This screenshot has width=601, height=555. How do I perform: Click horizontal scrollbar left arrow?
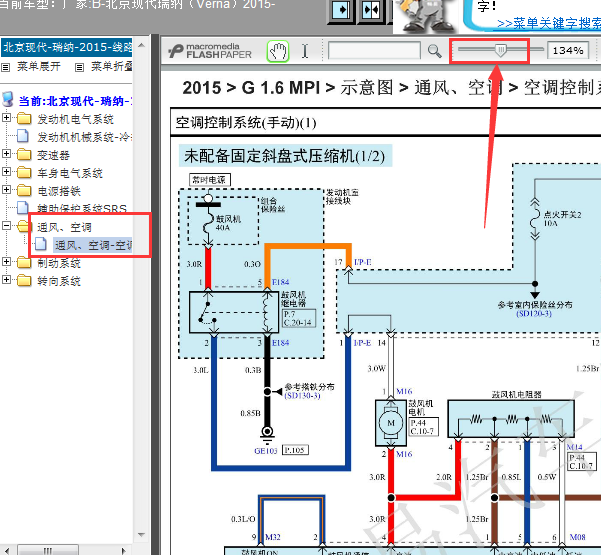tap(7, 550)
